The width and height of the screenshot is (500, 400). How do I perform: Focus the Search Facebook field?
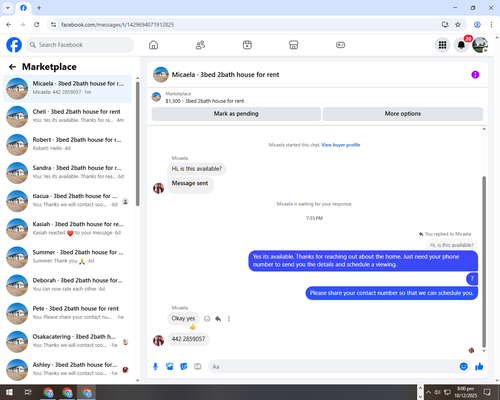tap(80, 45)
